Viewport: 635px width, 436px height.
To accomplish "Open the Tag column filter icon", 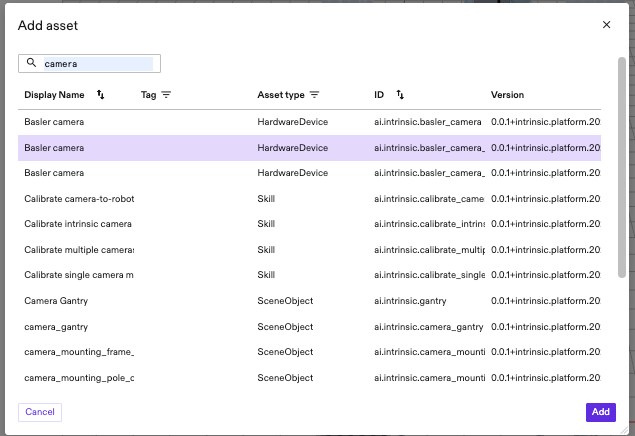I will coord(166,95).
